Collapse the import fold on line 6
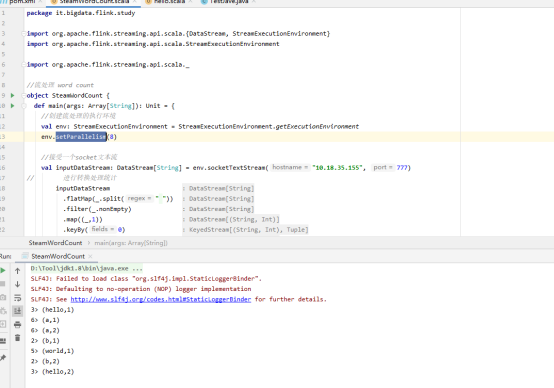Viewport: 554px width, 388px height. tap(24, 65)
